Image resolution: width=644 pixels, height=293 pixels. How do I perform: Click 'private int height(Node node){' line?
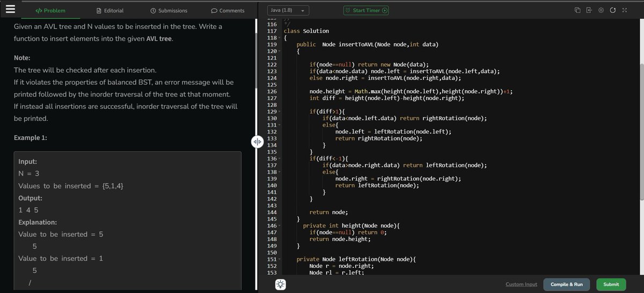(352, 226)
